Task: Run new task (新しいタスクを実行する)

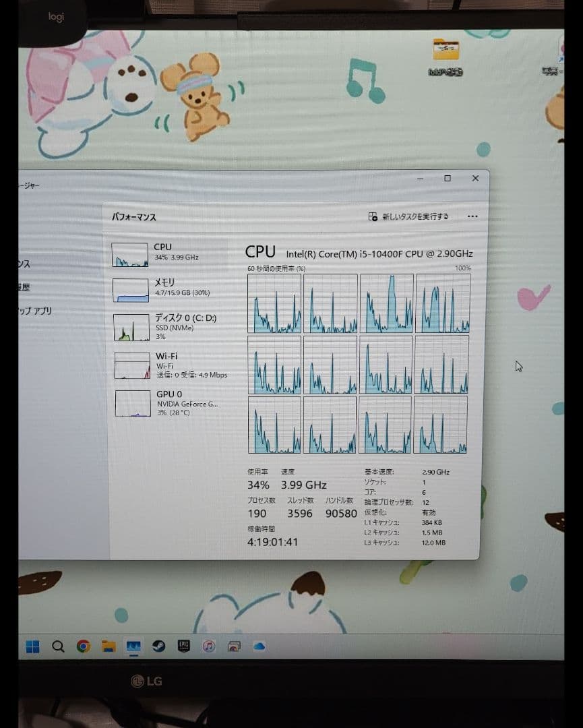Action: point(408,216)
